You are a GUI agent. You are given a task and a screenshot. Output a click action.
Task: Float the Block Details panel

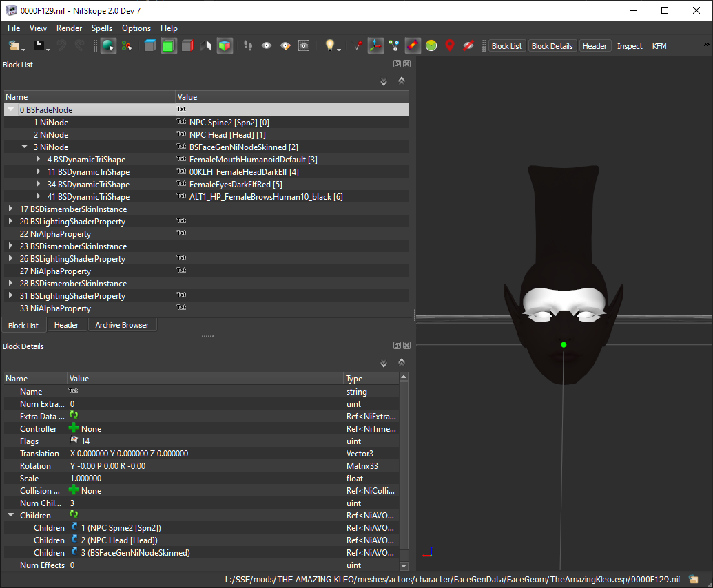(397, 346)
